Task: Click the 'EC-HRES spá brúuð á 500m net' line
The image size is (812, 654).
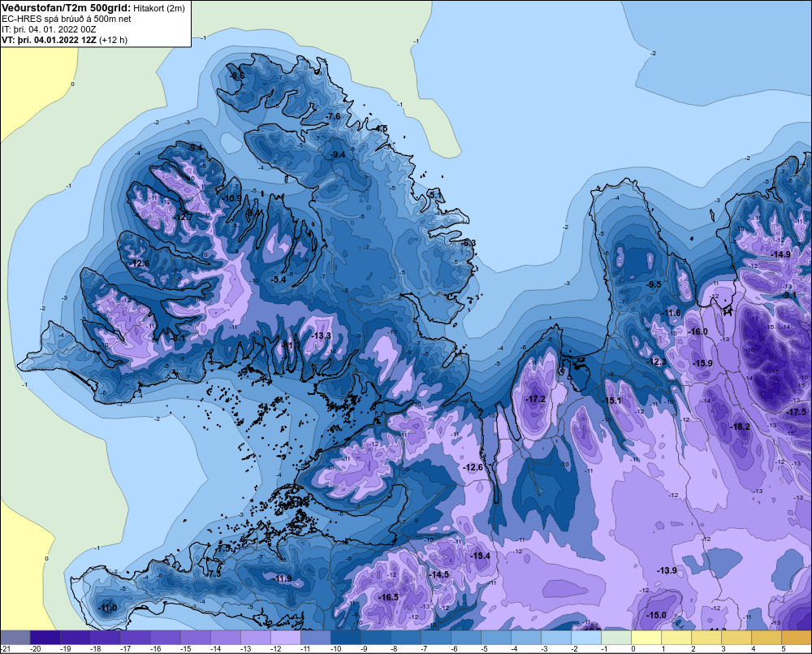Action: pyautogui.click(x=67, y=19)
